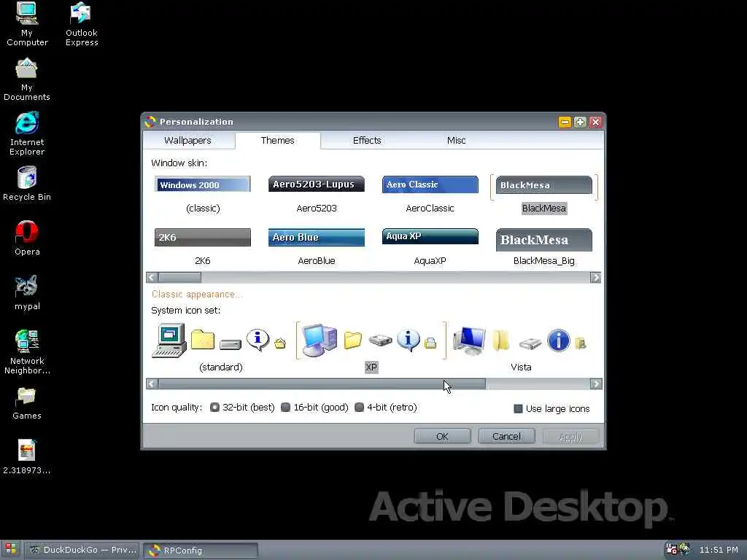The height and width of the screenshot is (560, 747).
Task: Click the icon set scrollbar thumb
Action: pyautogui.click(x=322, y=384)
